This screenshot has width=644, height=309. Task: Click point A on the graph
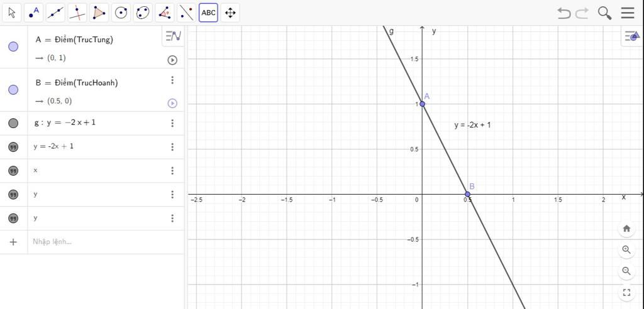pos(422,104)
